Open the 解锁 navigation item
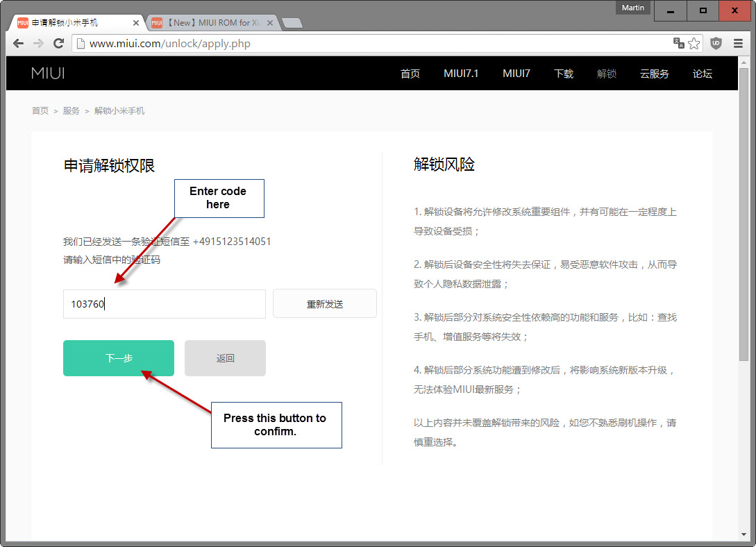The image size is (756, 547). pos(607,74)
